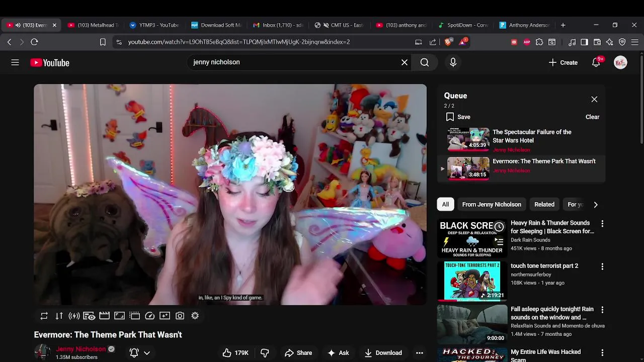Open the Jenny Nicholson channel link

point(80,349)
